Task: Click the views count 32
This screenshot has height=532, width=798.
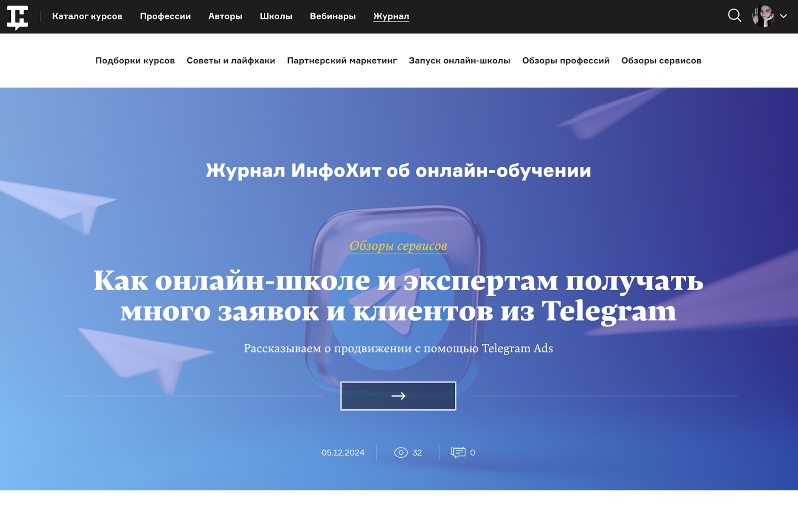Action: point(417,453)
